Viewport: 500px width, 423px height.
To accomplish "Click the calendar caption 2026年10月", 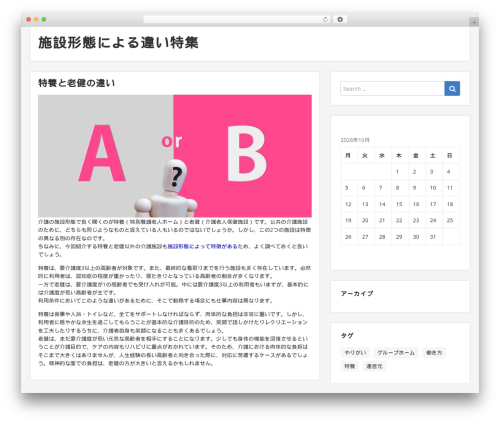I will [355, 140].
